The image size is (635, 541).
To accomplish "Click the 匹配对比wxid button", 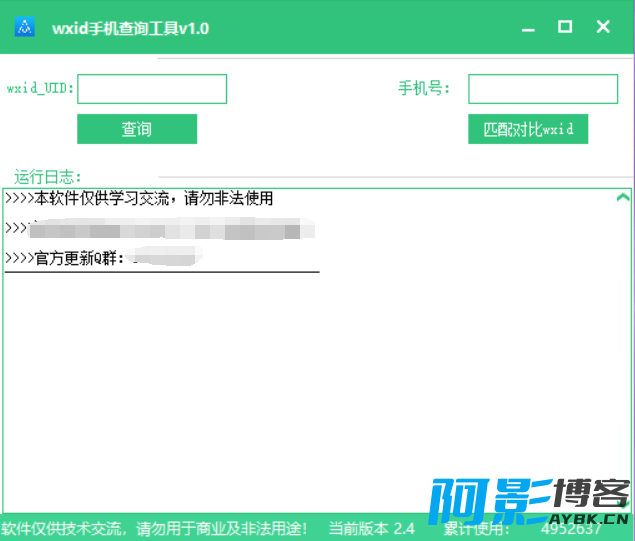I will (x=528, y=129).
